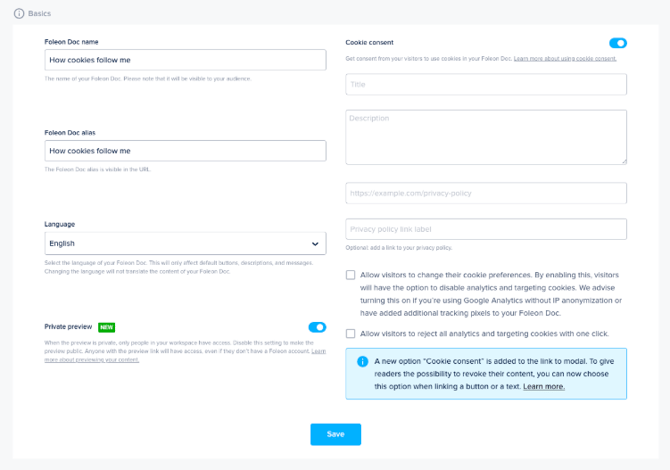
Task: Click the Privacy policy link label field
Action: [x=486, y=229]
